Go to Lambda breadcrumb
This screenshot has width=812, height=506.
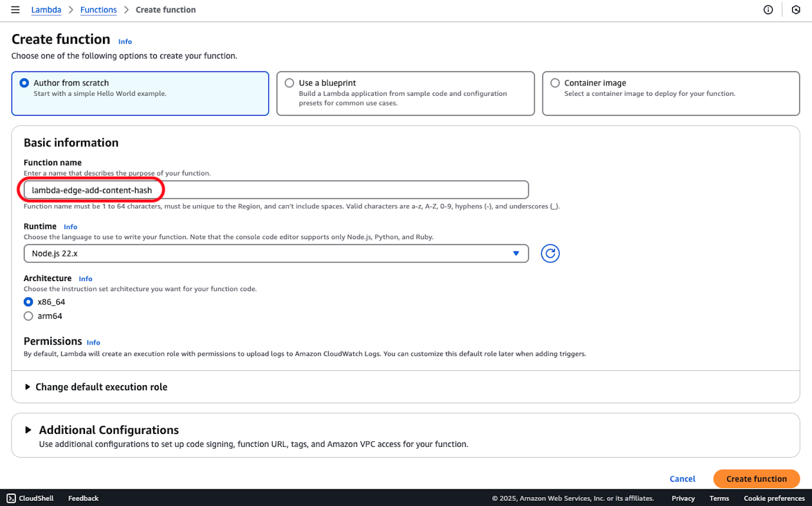click(x=46, y=10)
